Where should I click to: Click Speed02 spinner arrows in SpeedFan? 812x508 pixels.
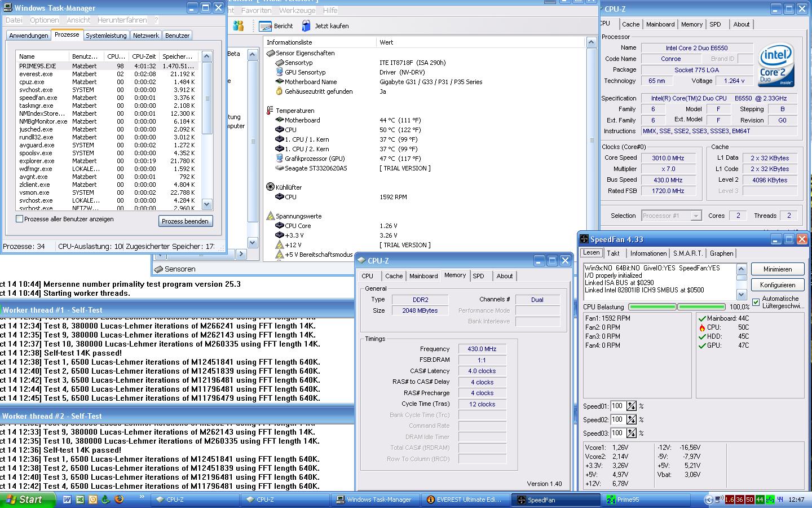632,419
